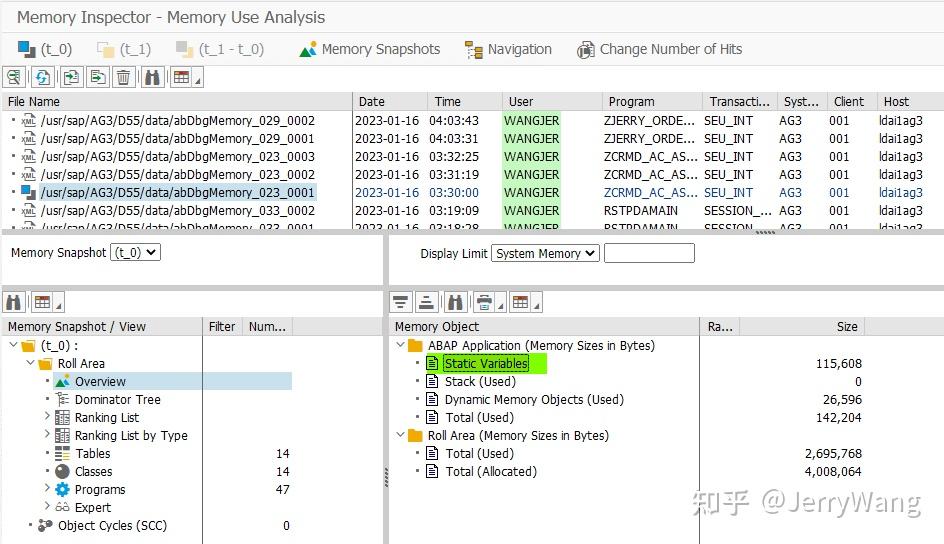
Task: Select the (t_0) snapshot button
Action: pyautogui.click(x=45, y=49)
